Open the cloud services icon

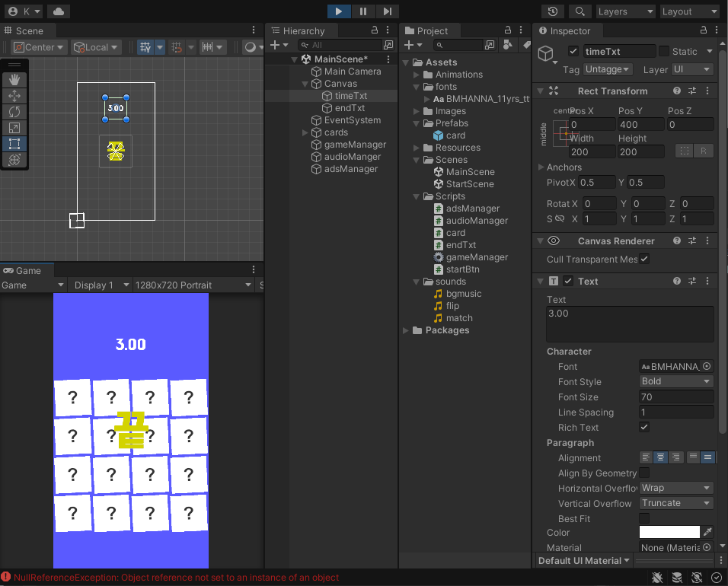[x=59, y=11]
